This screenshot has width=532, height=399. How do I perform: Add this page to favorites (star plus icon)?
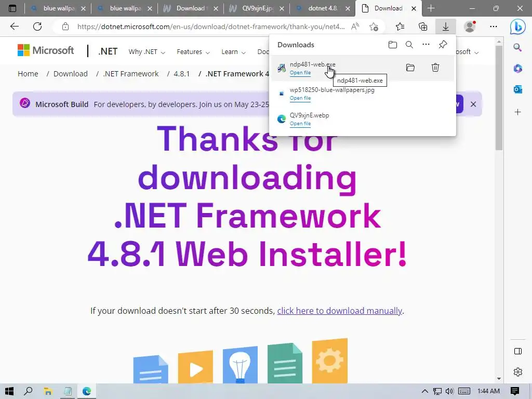coord(374,26)
